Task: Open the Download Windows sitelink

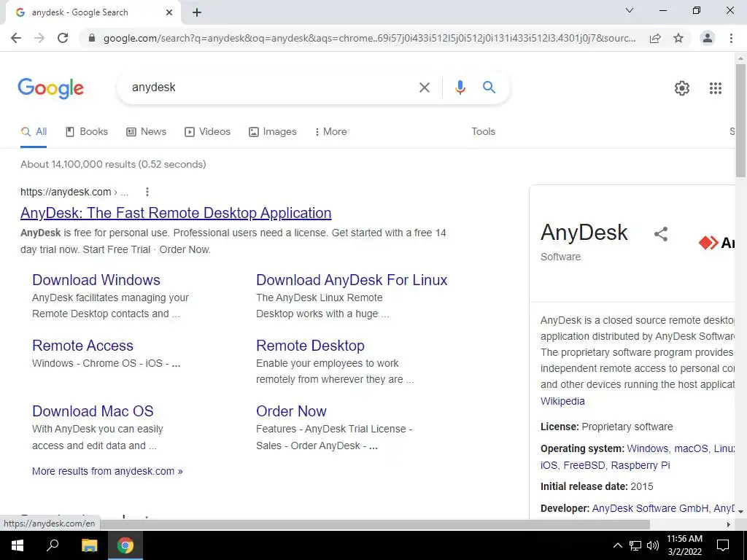Action: click(x=96, y=280)
